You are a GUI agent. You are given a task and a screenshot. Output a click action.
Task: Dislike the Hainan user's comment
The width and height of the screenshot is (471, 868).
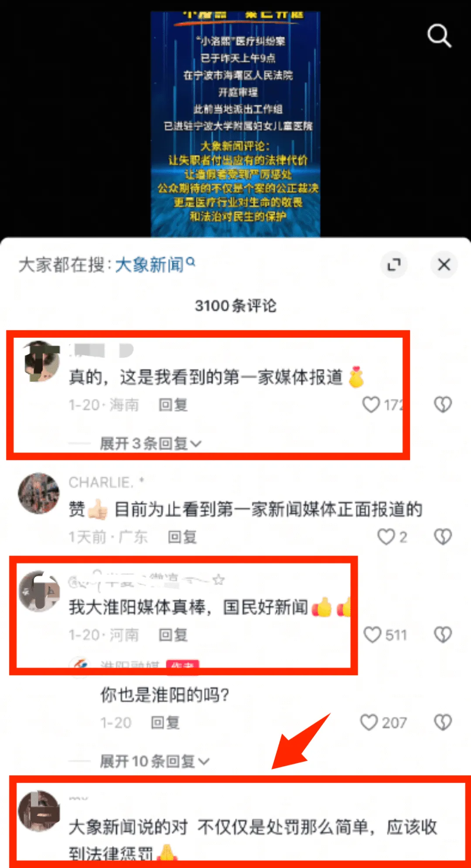click(443, 405)
